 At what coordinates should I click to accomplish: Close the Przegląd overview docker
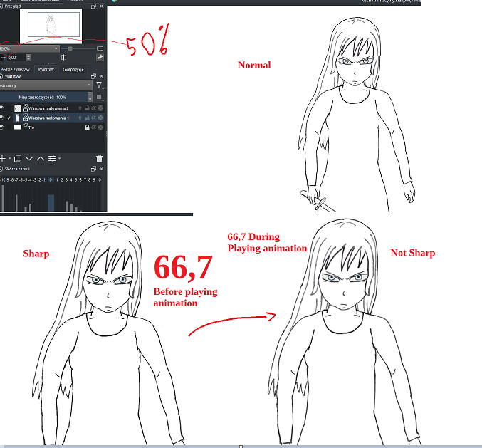(101, 6)
